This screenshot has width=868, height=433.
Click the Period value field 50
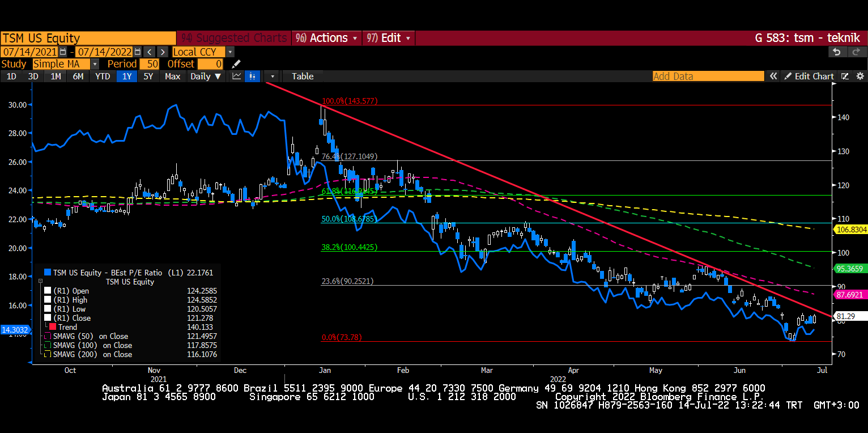[x=150, y=64]
